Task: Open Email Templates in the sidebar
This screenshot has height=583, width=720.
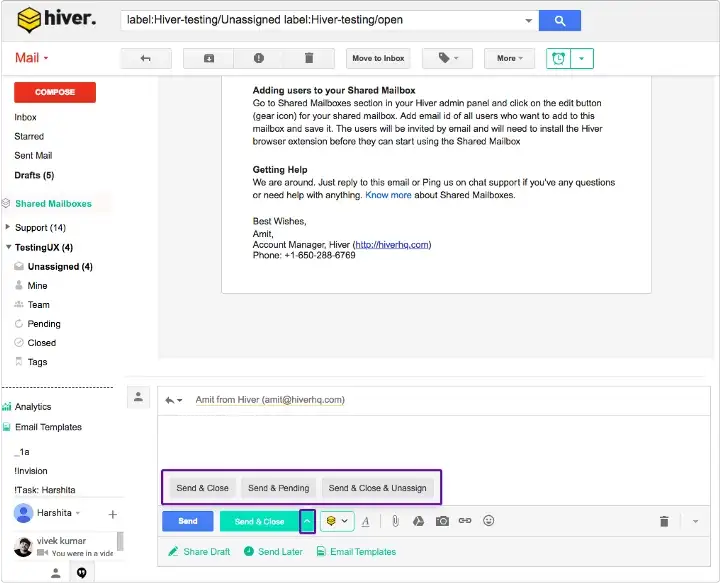Action: click(48, 427)
